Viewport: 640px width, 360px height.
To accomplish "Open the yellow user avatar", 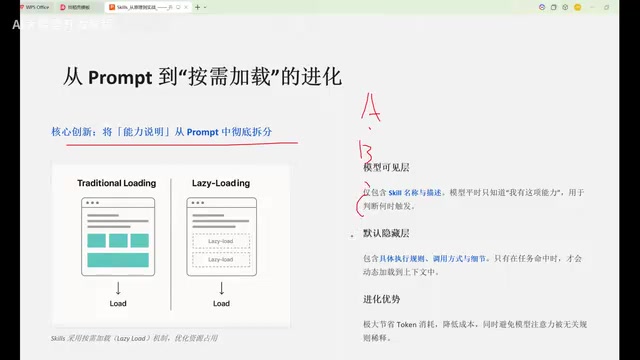I will (578, 7).
